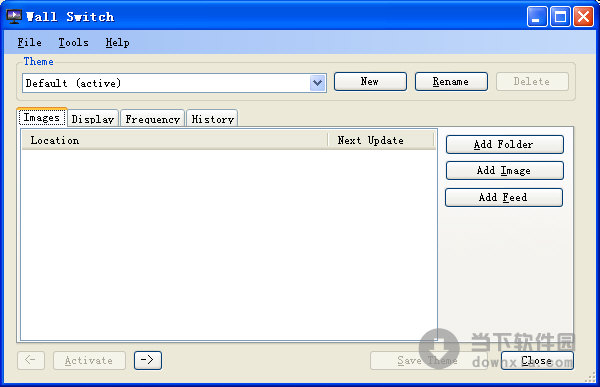
Task: Click the Wall Switch title bar icon
Action: point(14,16)
